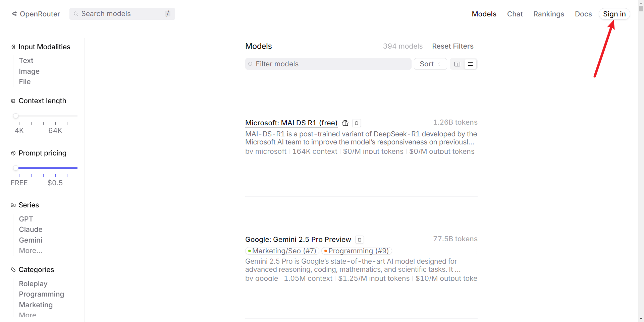
Task: Click the '$0.5' pricing label
Action: click(55, 183)
